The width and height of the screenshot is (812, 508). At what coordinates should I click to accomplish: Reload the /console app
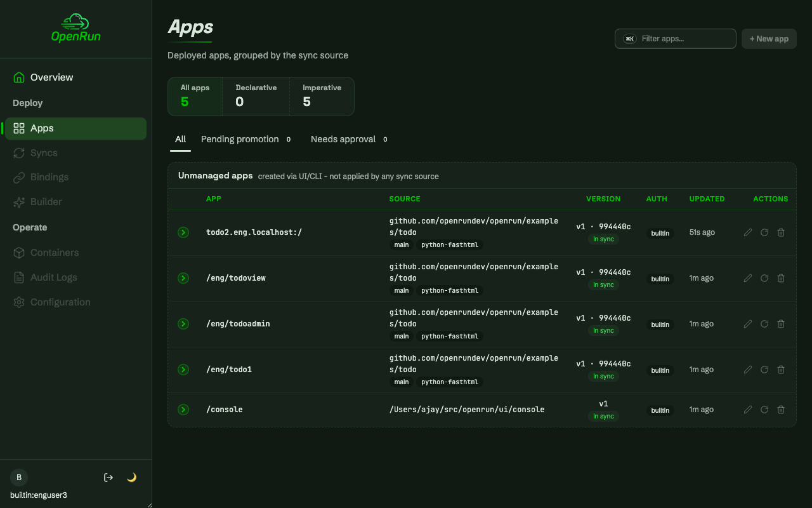[x=764, y=410]
